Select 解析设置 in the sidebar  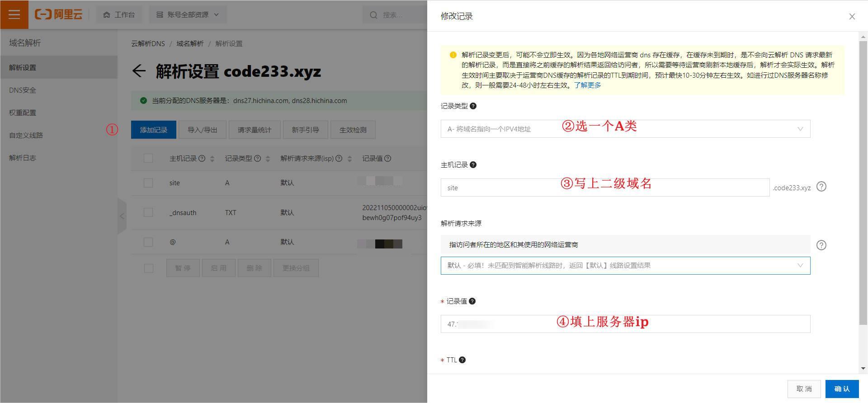click(x=59, y=67)
